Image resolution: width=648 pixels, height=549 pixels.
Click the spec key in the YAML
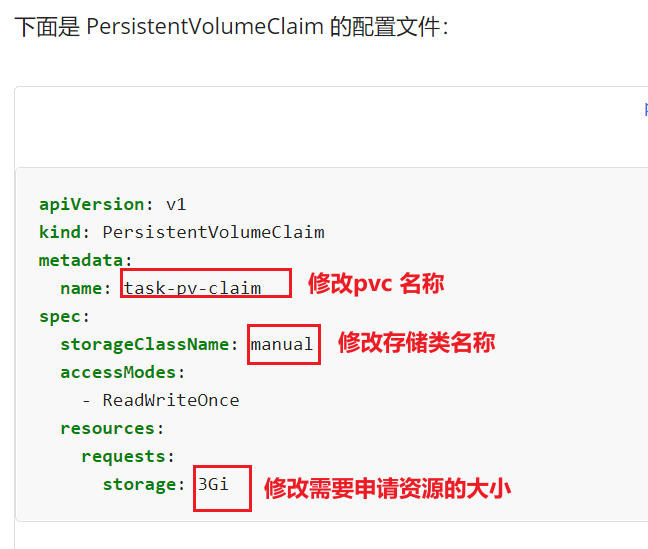pyautogui.click(x=60, y=317)
